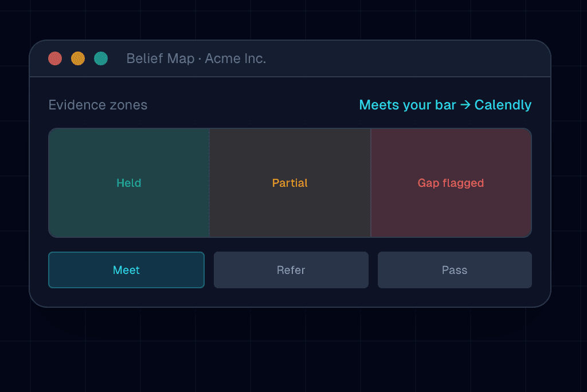Click the yellow traffic light icon
This screenshot has height=392, width=587.
(x=78, y=58)
